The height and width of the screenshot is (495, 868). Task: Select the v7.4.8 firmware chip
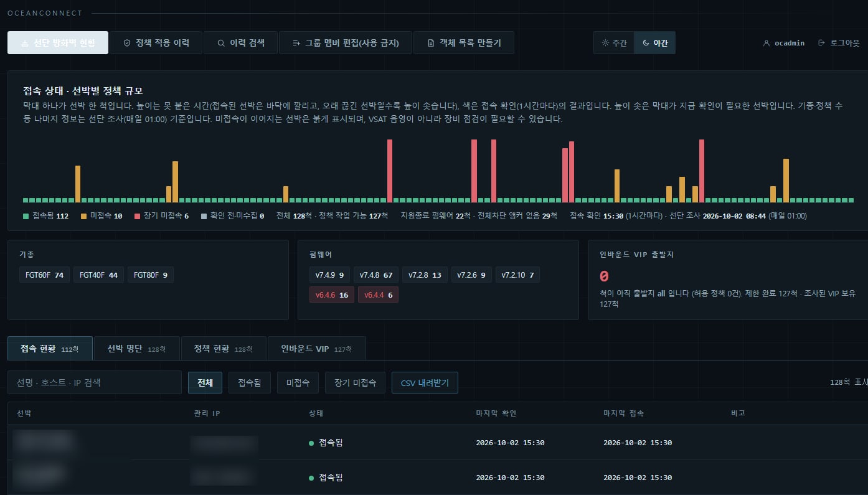[376, 275]
